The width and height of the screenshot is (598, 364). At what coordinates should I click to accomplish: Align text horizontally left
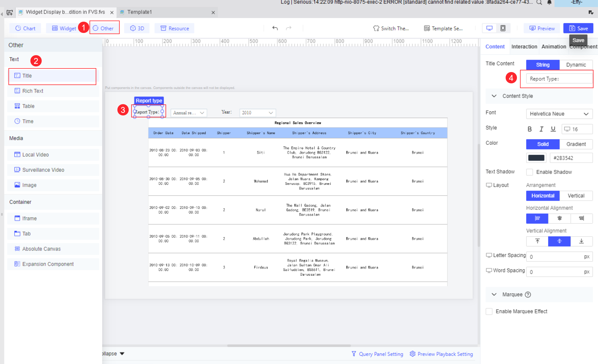[x=537, y=218]
